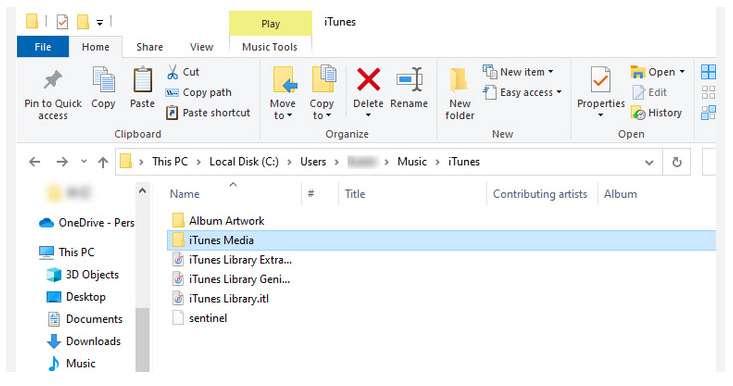This screenshot has height=386, width=733.
Task: Refresh the iTunes folder view
Action: coord(676,162)
